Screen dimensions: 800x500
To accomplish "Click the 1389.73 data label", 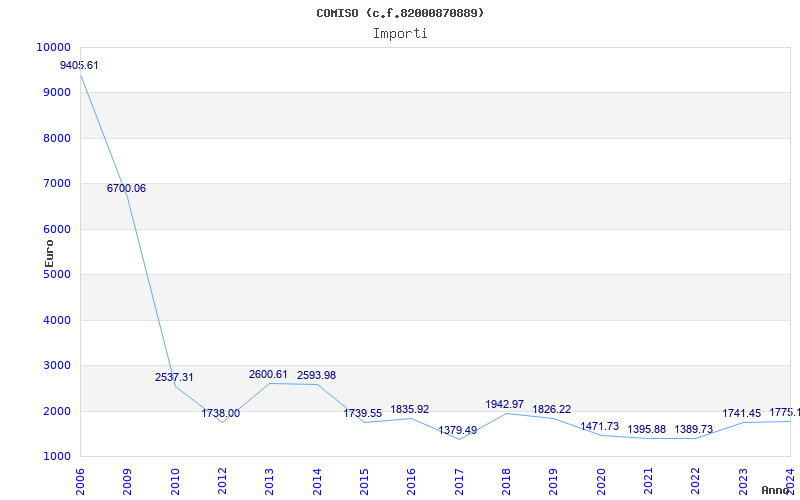I will [x=693, y=429].
